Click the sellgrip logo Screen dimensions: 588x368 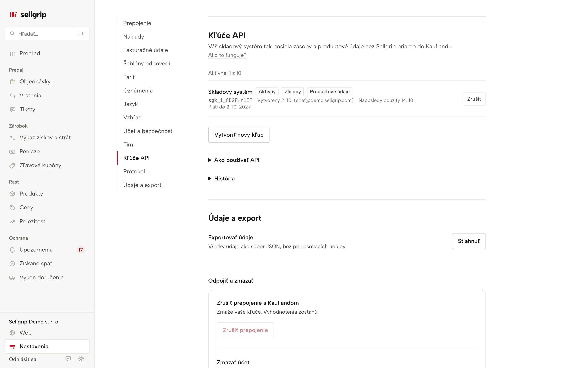pos(28,15)
